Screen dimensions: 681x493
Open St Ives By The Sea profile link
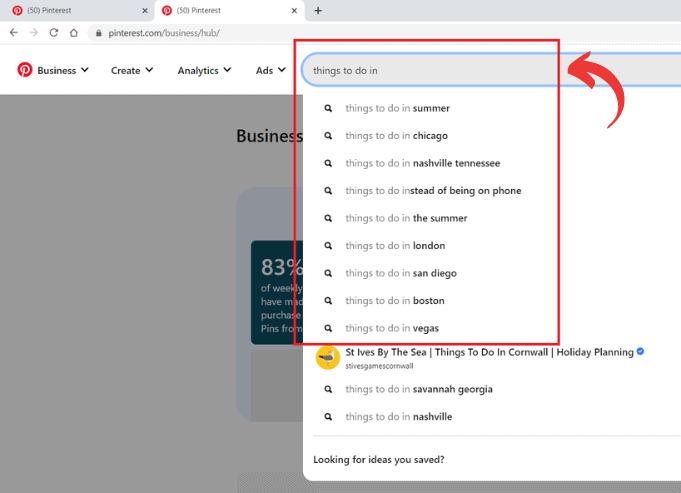tap(489, 353)
